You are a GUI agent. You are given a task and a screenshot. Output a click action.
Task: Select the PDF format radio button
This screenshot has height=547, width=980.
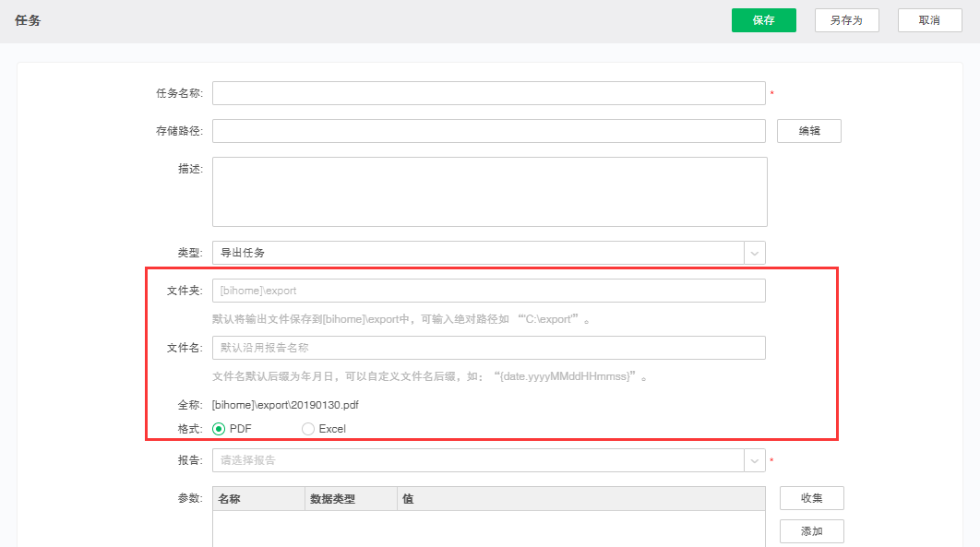click(x=219, y=429)
